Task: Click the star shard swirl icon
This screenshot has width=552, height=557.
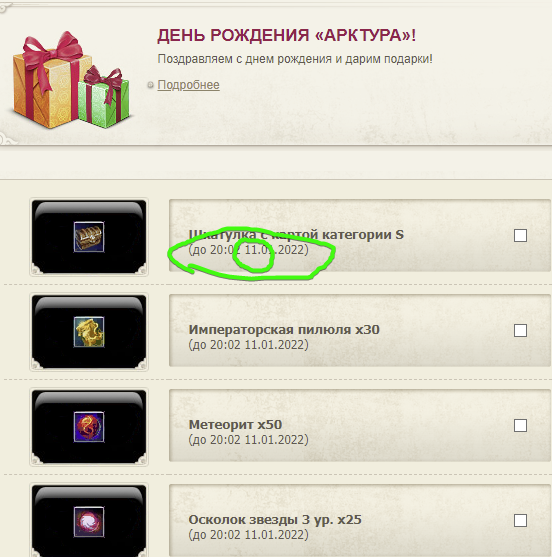Action: [89, 521]
